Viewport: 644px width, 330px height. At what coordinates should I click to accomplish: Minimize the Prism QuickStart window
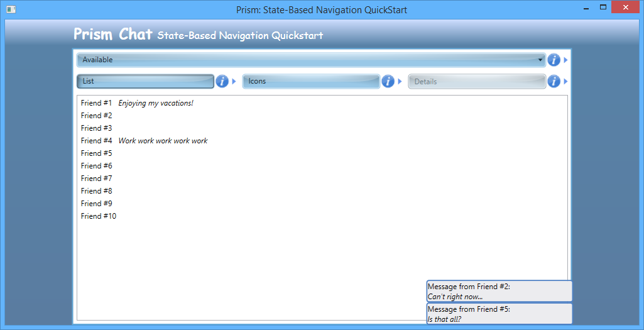(x=586, y=9)
